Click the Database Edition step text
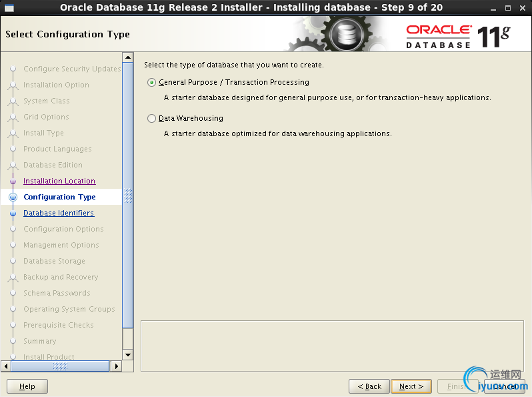This screenshot has width=532, height=397. 53,165
